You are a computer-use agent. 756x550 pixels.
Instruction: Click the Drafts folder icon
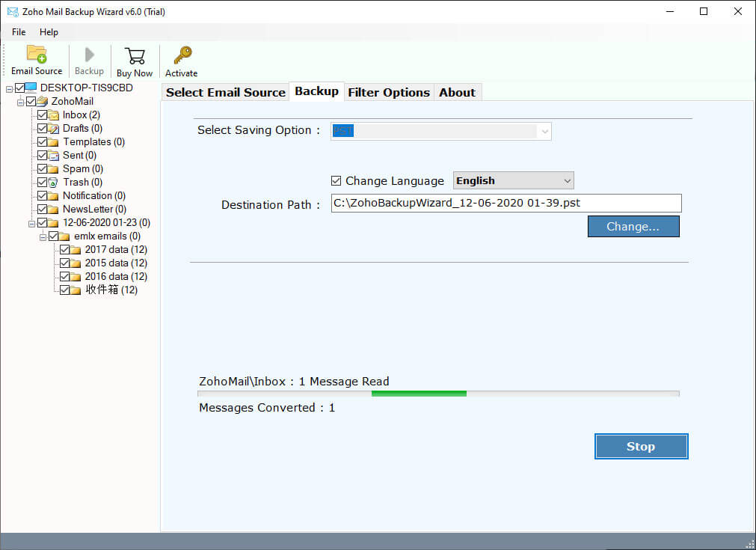(54, 129)
